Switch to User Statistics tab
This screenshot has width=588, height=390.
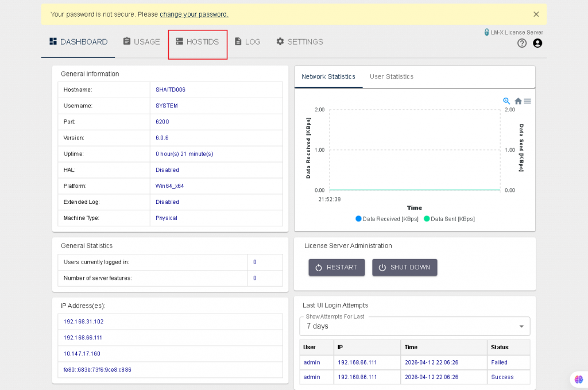pyautogui.click(x=392, y=77)
